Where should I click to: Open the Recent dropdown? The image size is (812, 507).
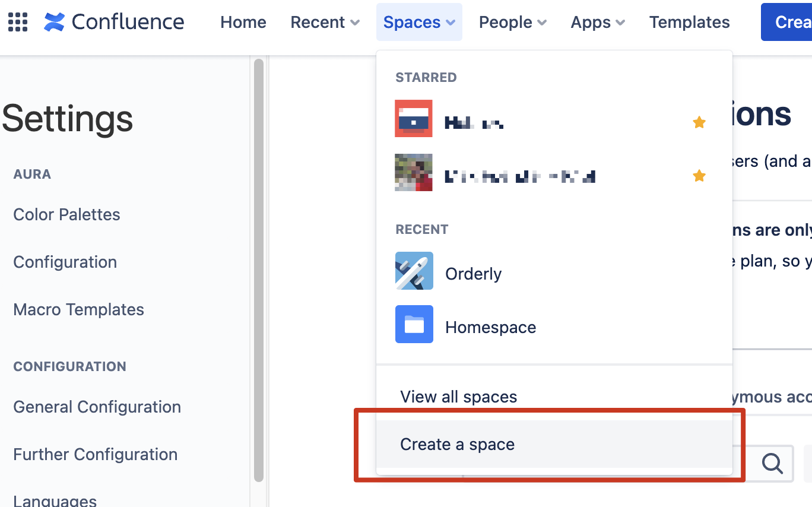pyautogui.click(x=324, y=22)
